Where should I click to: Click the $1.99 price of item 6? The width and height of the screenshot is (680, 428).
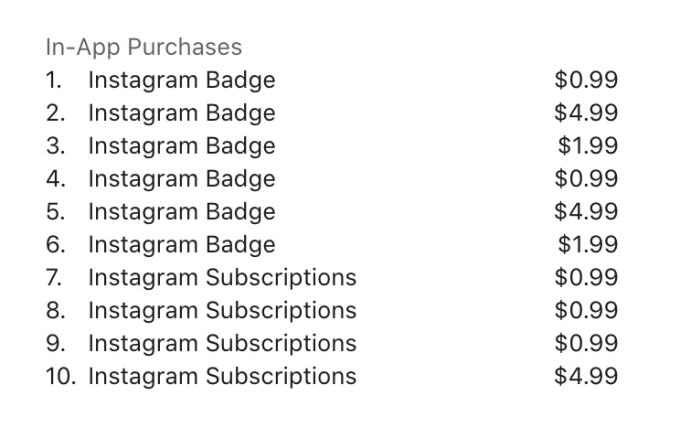[x=588, y=245]
